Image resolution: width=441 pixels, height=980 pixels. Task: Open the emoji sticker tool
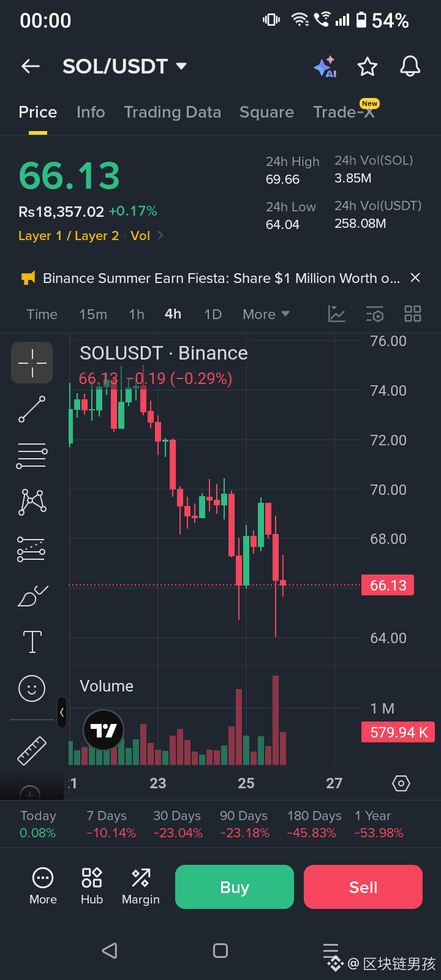click(x=32, y=688)
